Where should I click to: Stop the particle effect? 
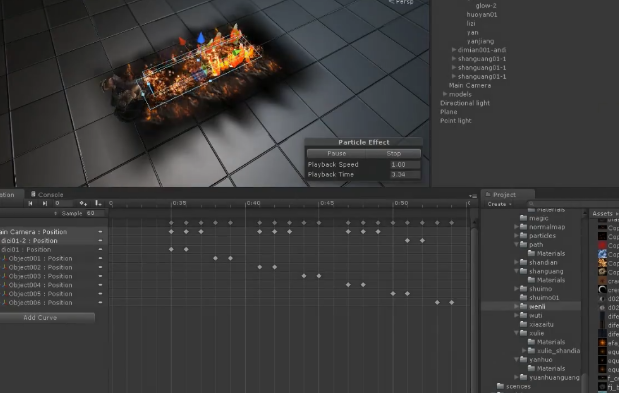click(394, 153)
